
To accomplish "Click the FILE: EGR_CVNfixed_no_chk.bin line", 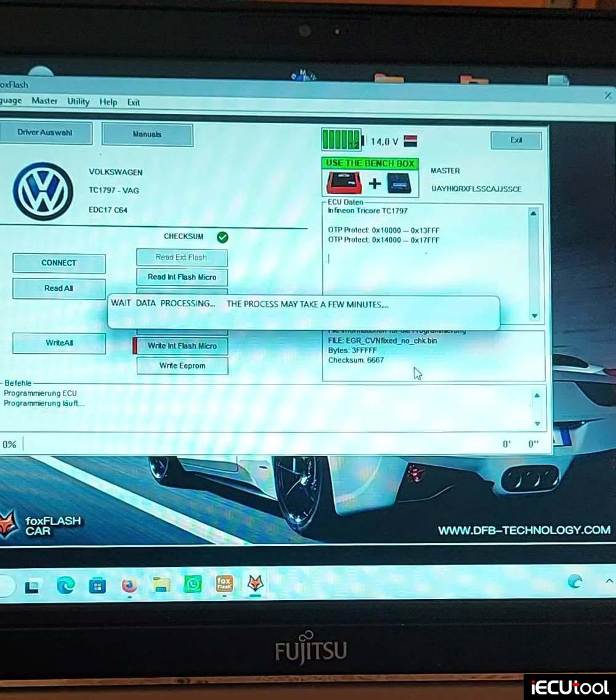I will (382, 341).
